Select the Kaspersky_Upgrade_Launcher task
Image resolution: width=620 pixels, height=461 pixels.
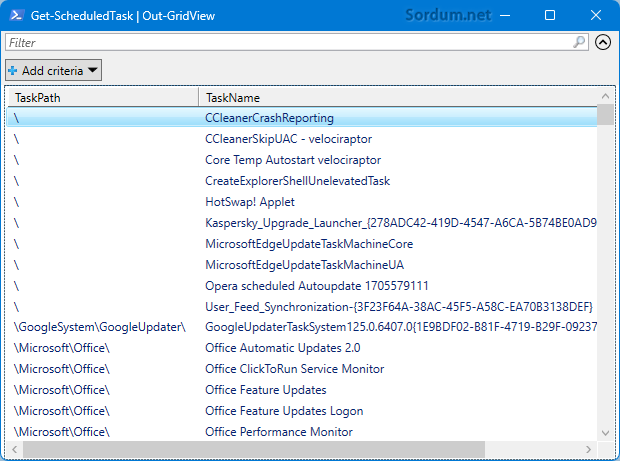[x=302, y=223]
